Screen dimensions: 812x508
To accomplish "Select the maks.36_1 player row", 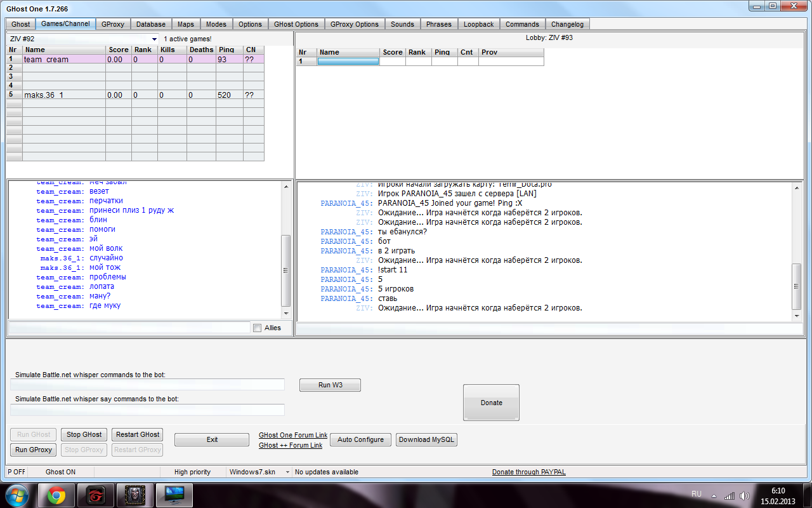I will [x=135, y=95].
